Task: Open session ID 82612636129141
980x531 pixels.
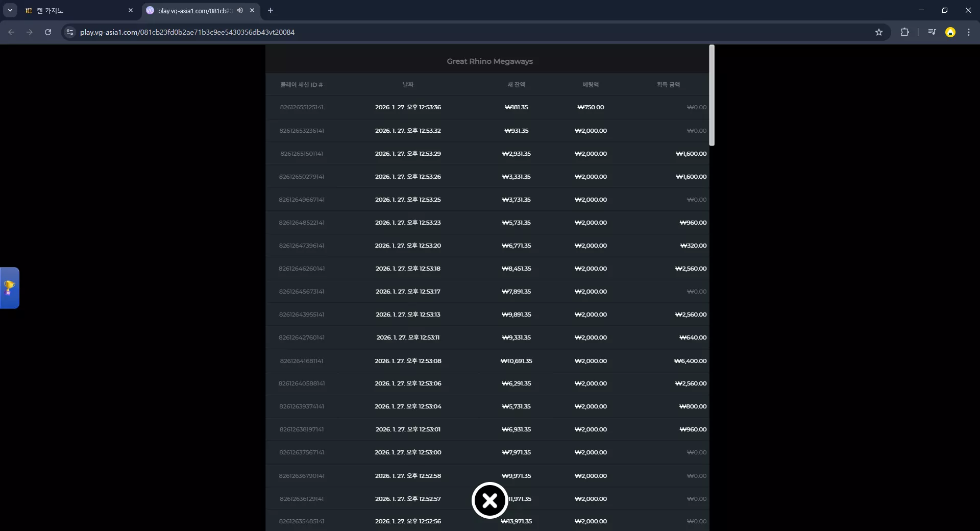Action: click(302, 499)
